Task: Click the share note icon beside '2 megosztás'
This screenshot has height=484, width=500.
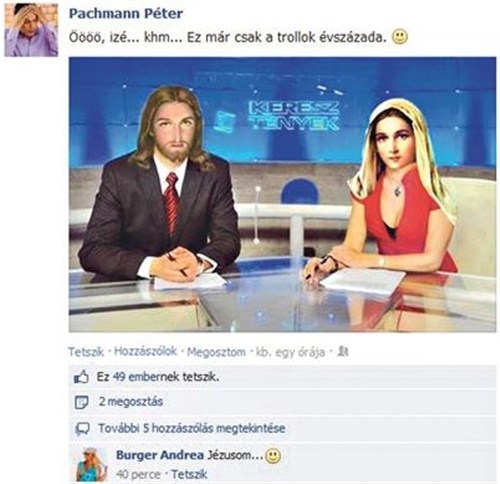Action: 81,402
